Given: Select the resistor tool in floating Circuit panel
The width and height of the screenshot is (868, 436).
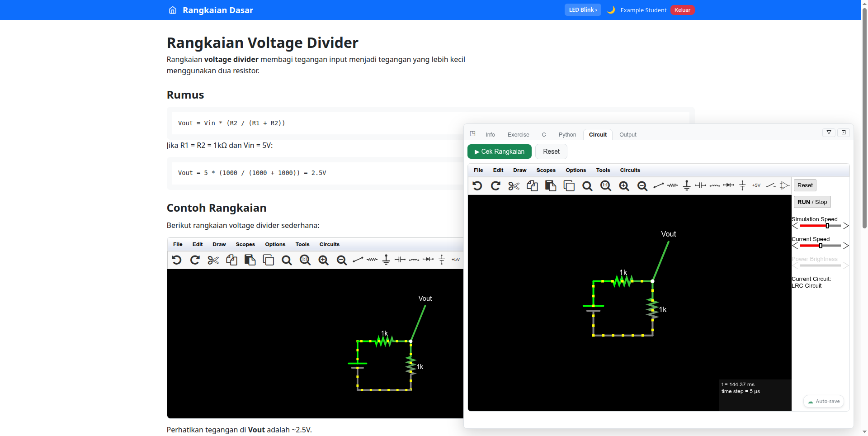Looking at the screenshot, I should 673,185.
